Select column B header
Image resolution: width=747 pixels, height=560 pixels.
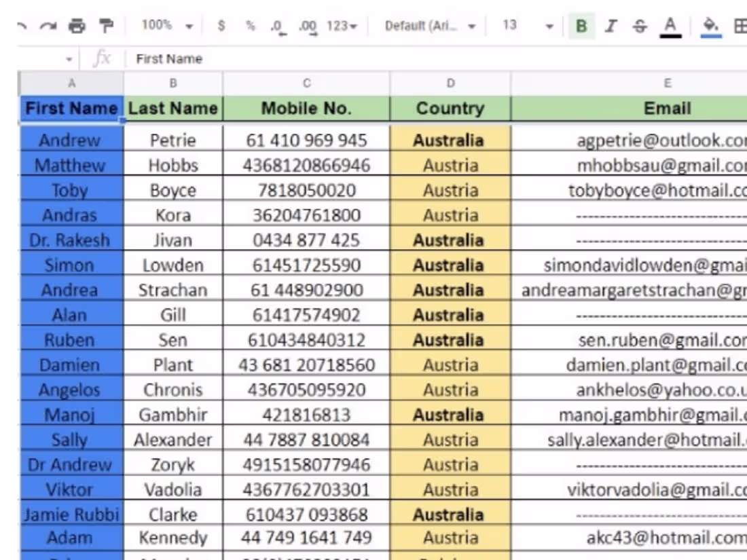pos(173,83)
